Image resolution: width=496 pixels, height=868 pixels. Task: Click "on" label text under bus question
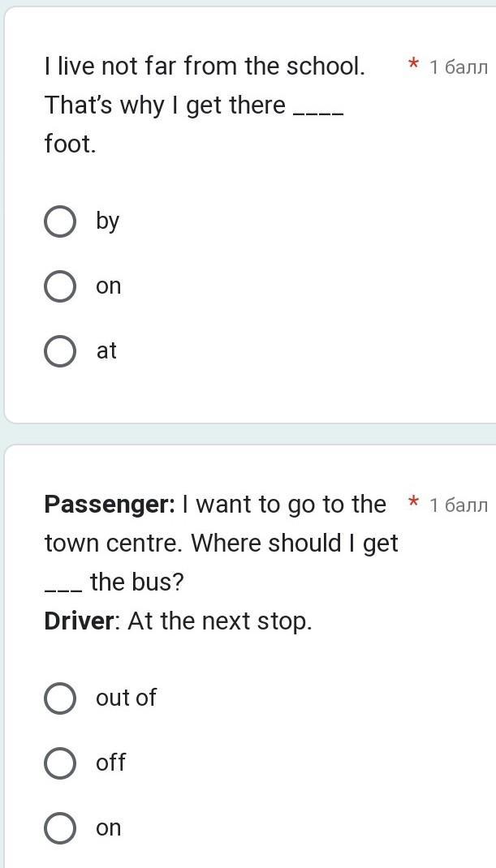(x=108, y=828)
